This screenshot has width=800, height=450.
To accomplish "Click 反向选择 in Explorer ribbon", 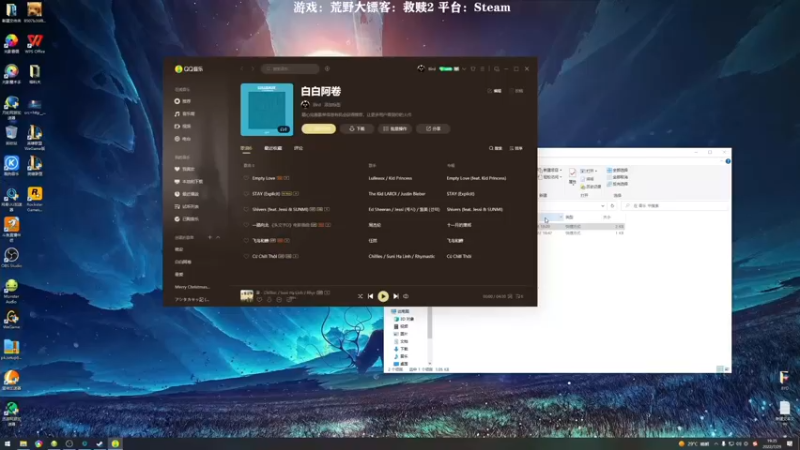I will tap(617, 184).
